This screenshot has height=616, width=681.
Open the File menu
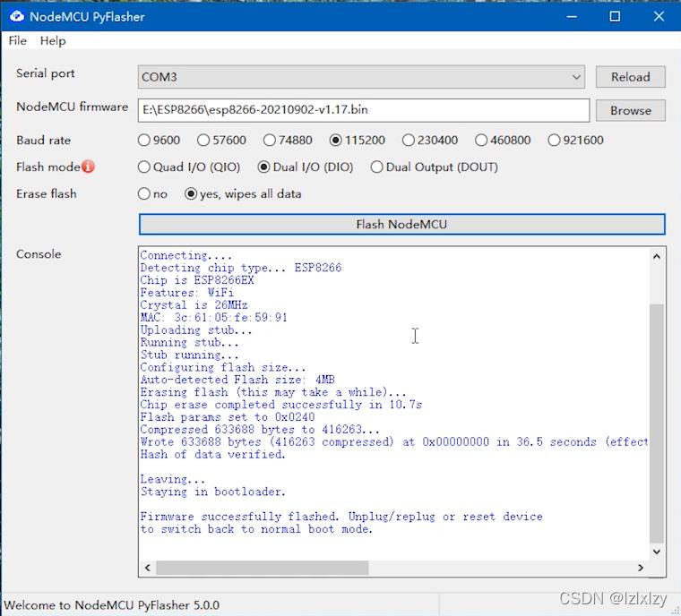pyautogui.click(x=17, y=41)
